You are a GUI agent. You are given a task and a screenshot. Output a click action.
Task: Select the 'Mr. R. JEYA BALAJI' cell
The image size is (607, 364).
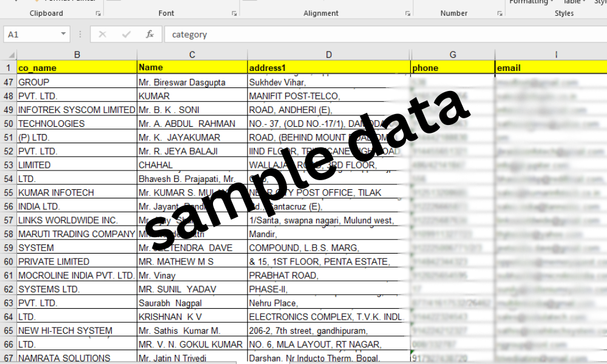pos(192,151)
